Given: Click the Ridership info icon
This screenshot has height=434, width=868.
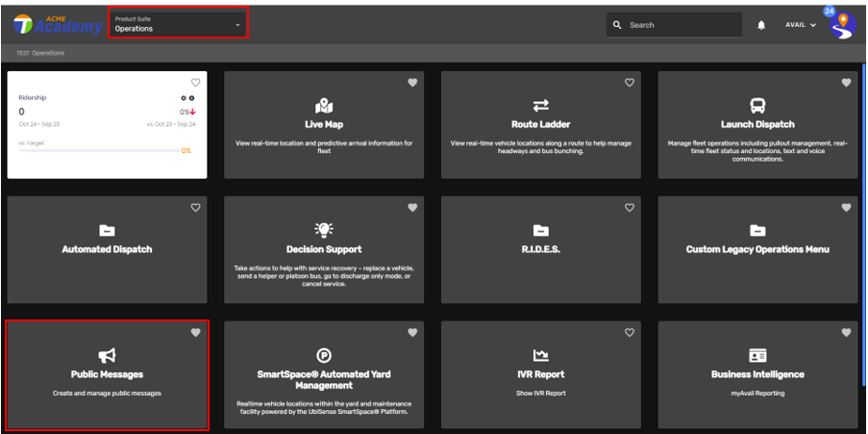Looking at the screenshot, I should click(x=191, y=98).
